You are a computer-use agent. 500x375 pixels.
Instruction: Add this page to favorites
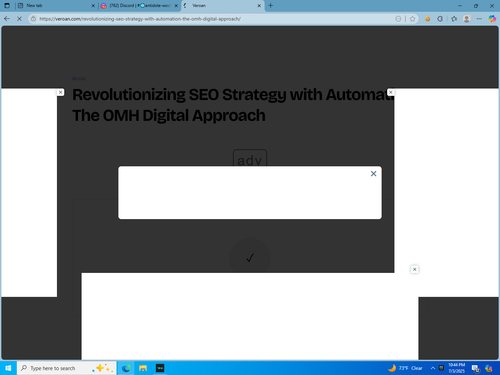(x=412, y=19)
